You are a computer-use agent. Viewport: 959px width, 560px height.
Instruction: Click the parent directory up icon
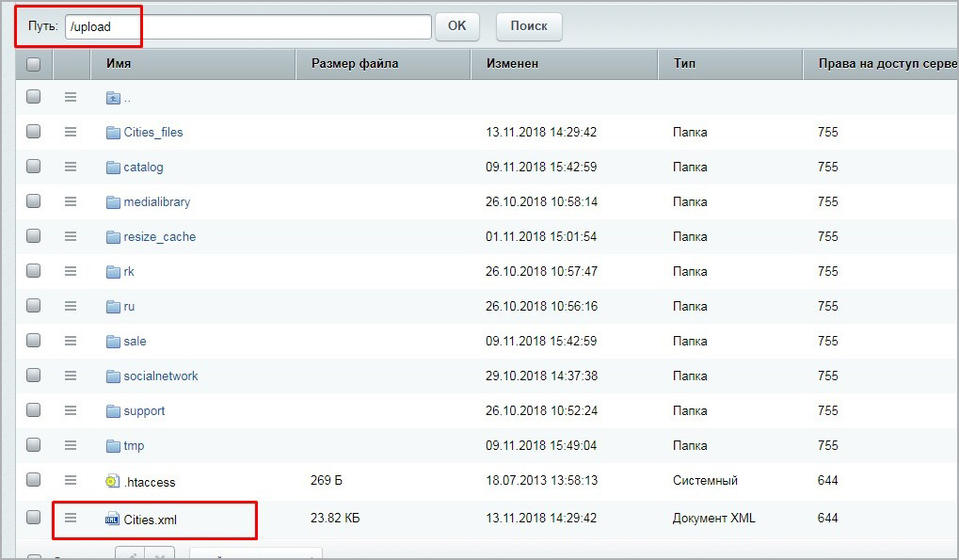[113, 98]
